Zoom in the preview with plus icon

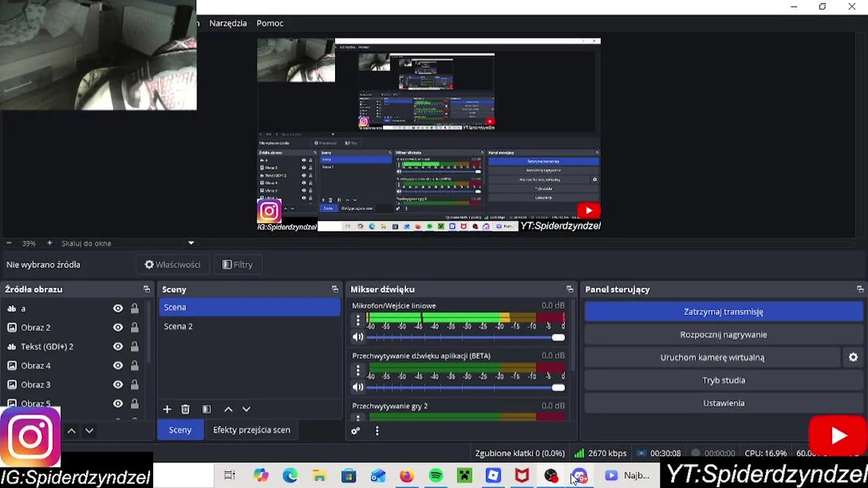click(x=49, y=243)
